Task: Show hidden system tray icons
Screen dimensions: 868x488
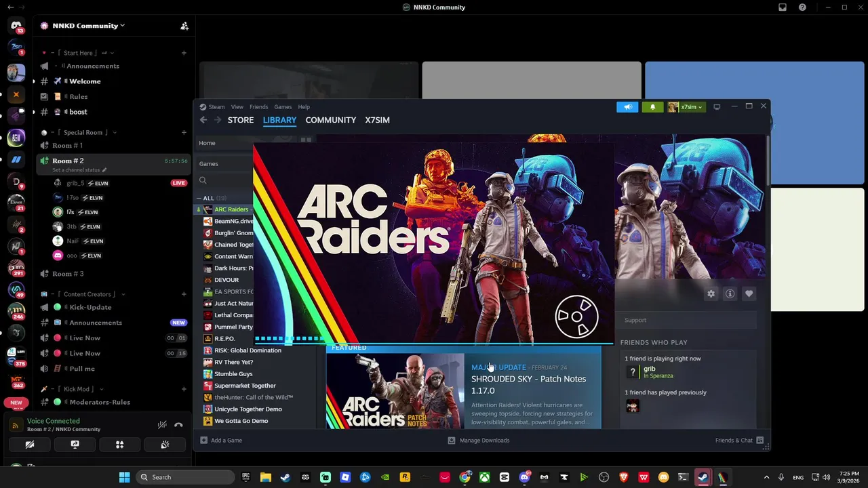Action: [x=766, y=477]
